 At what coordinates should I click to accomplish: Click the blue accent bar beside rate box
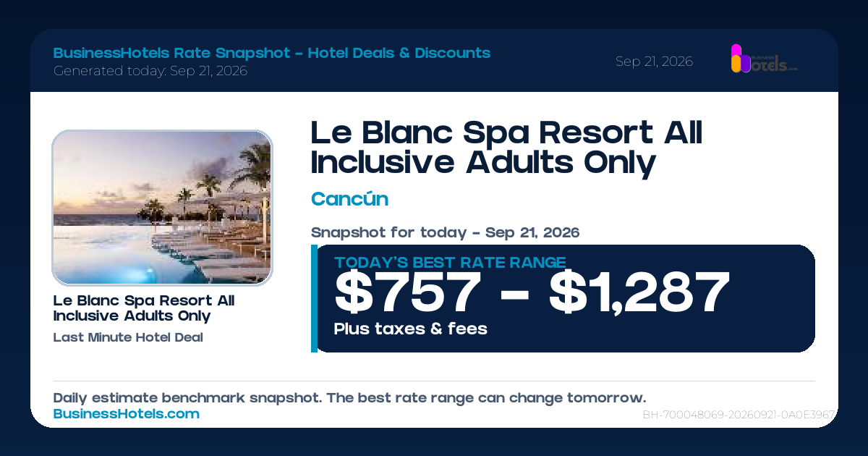314,298
